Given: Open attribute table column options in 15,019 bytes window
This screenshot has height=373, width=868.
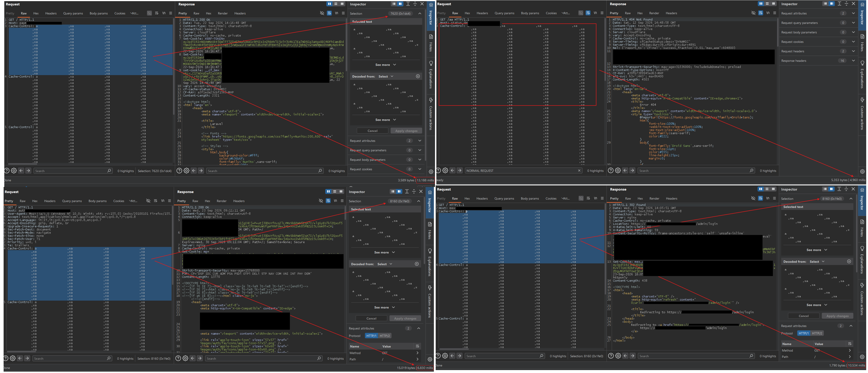Looking at the screenshot, I should [417, 346].
